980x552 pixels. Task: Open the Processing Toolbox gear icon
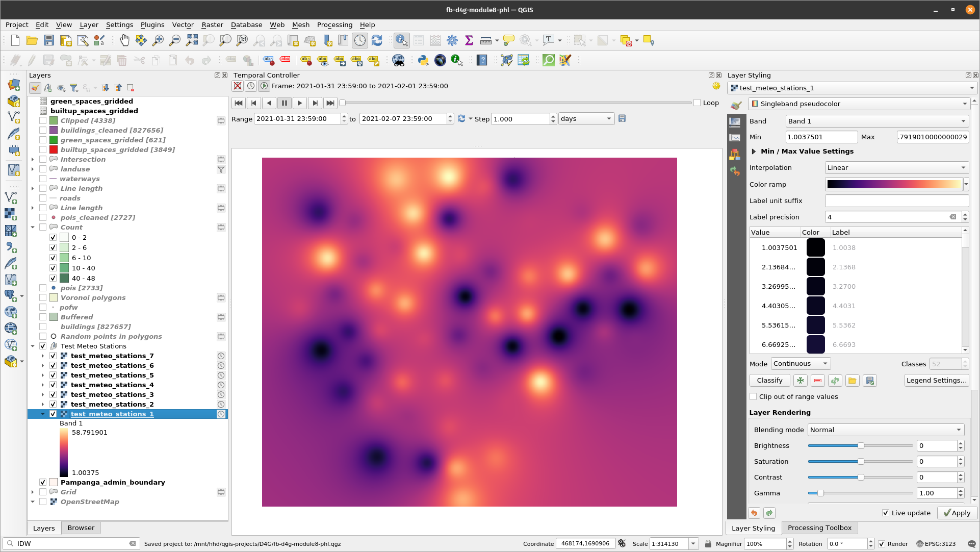click(452, 41)
